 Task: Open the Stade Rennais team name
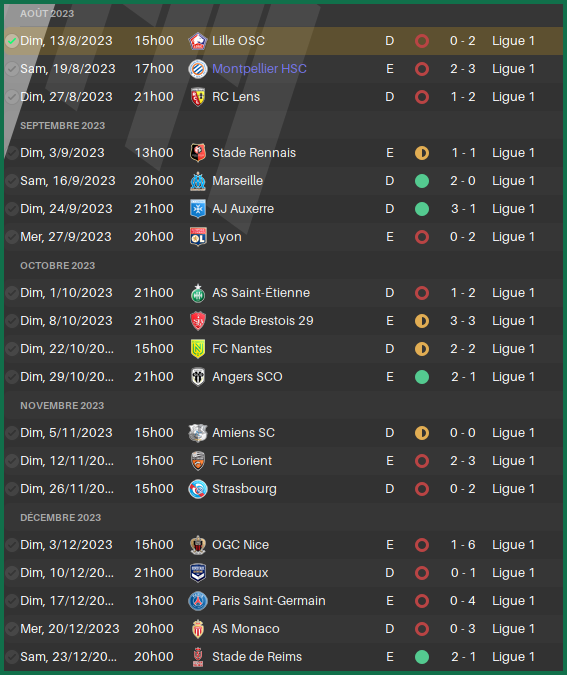(x=254, y=153)
